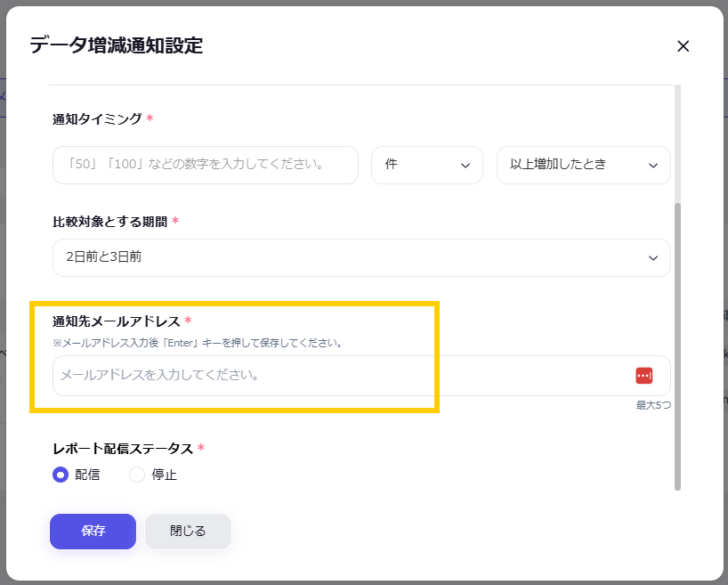Click the chevron arrow beside 以上増加したとき
The height and width of the screenshot is (585, 728).
pyautogui.click(x=653, y=166)
